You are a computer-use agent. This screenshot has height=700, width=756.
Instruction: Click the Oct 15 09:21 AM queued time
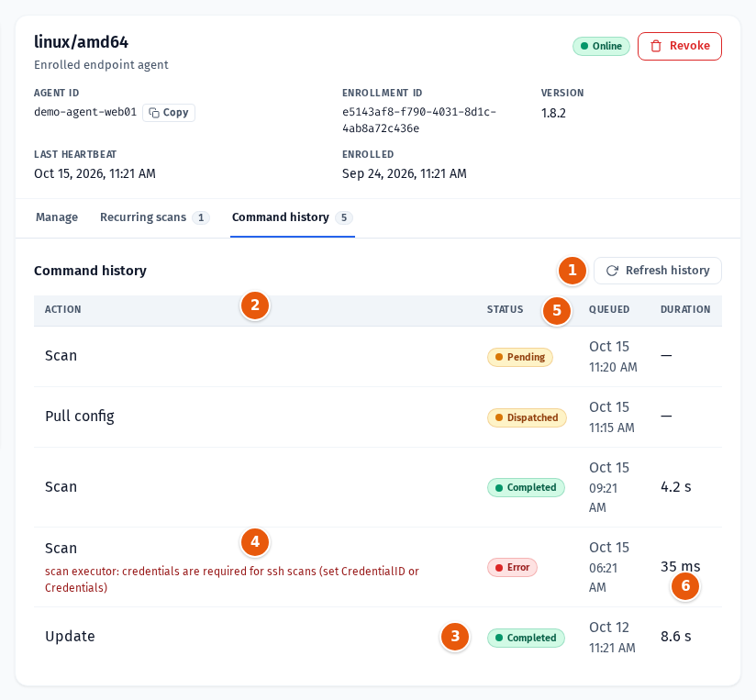point(609,487)
